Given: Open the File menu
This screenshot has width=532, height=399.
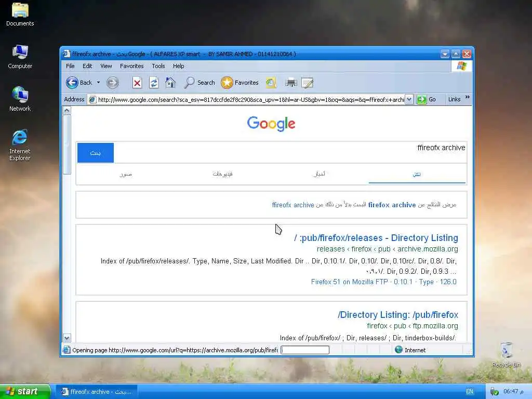Looking at the screenshot, I should coord(70,66).
